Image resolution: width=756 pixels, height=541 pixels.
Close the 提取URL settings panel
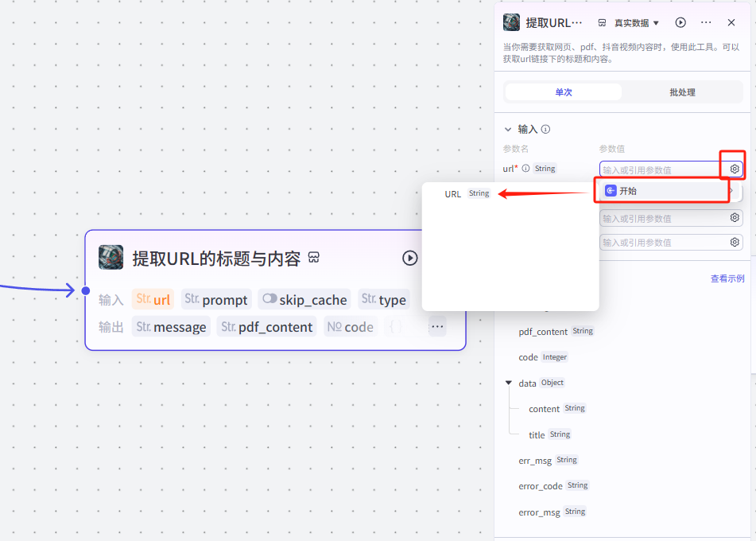pos(731,22)
